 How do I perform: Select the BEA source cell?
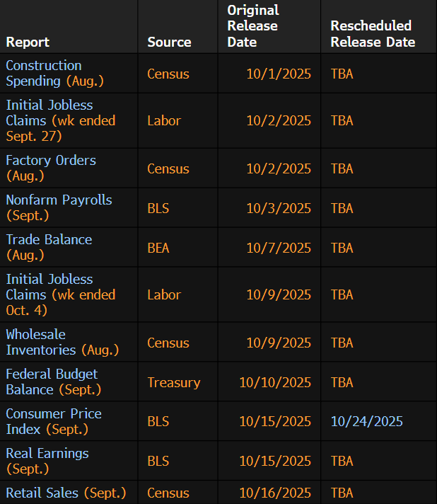(x=158, y=248)
